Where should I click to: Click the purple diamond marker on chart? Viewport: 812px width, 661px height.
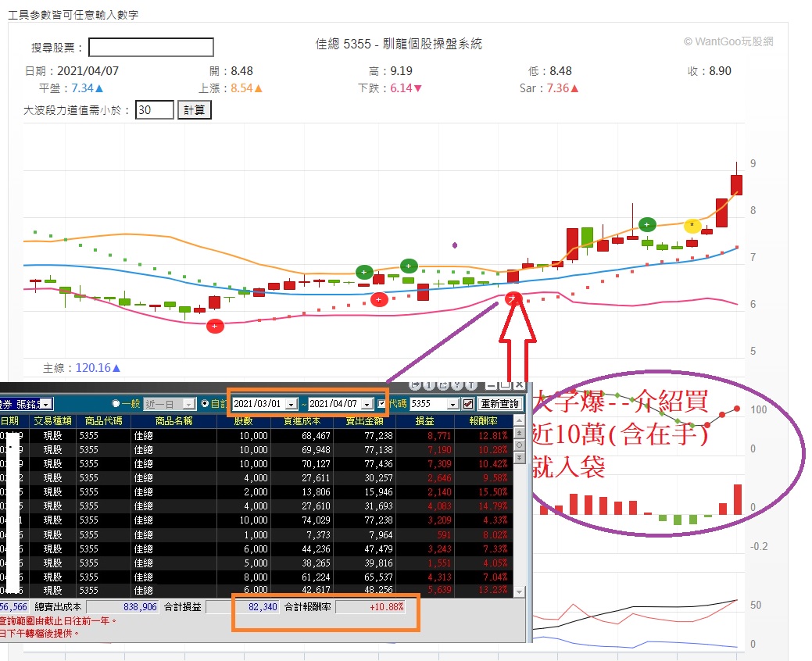(455, 245)
